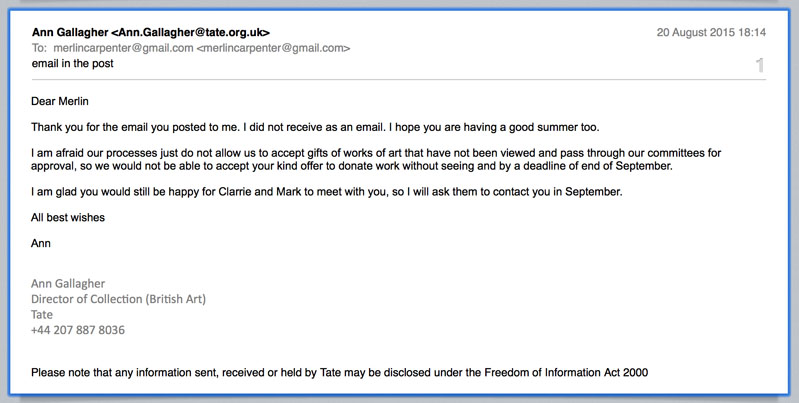Click the Freedom of Information Act notice
The width and height of the screenshot is (799, 403).
[x=339, y=372]
